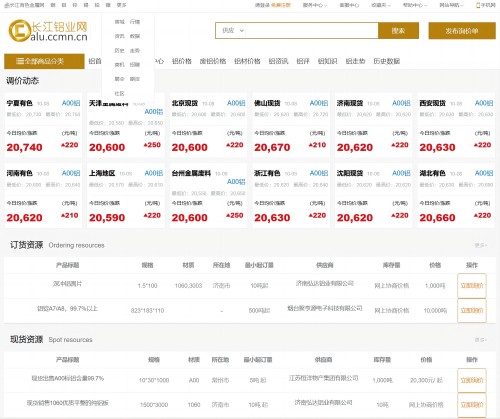Go to the 铝资讯 nav tab

coord(278,61)
